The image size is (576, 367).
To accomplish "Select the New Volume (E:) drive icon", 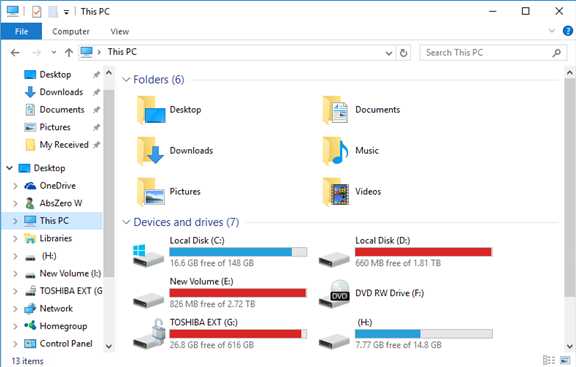I will (148, 300).
